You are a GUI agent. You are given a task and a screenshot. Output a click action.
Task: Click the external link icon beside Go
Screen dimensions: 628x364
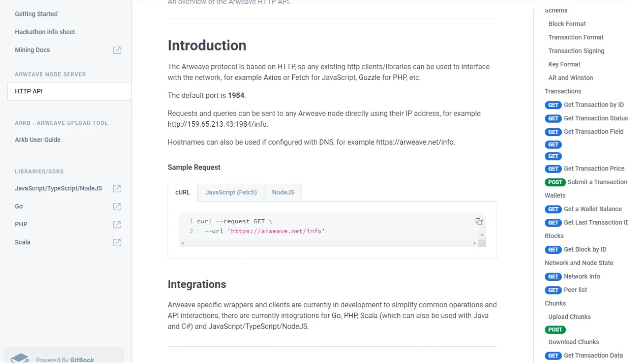pos(117,206)
